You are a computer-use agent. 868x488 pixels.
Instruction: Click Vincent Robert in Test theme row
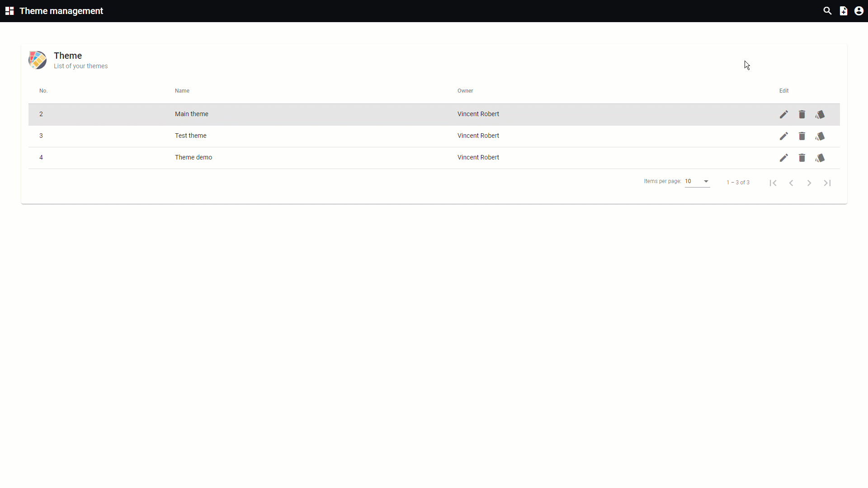pos(478,136)
